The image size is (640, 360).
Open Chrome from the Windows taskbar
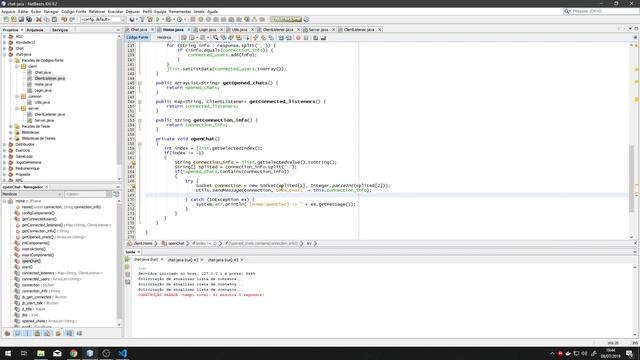[x=73, y=353]
